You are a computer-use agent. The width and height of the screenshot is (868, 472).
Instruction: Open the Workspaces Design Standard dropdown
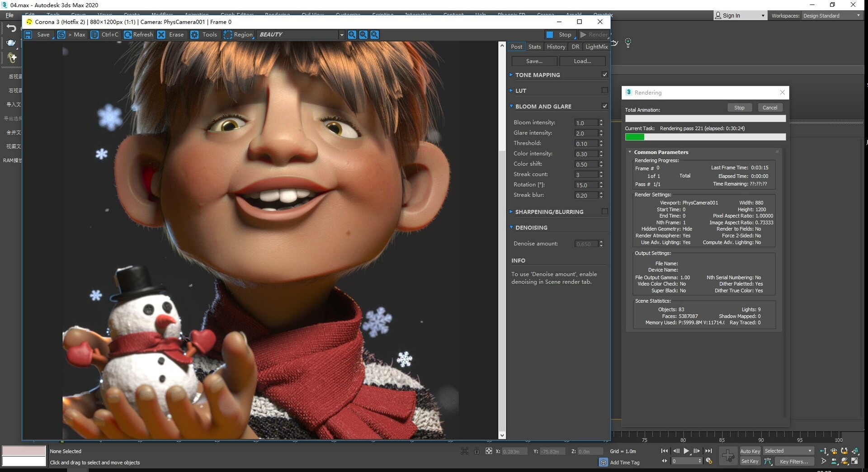pyautogui.click(x=831, y=16)
